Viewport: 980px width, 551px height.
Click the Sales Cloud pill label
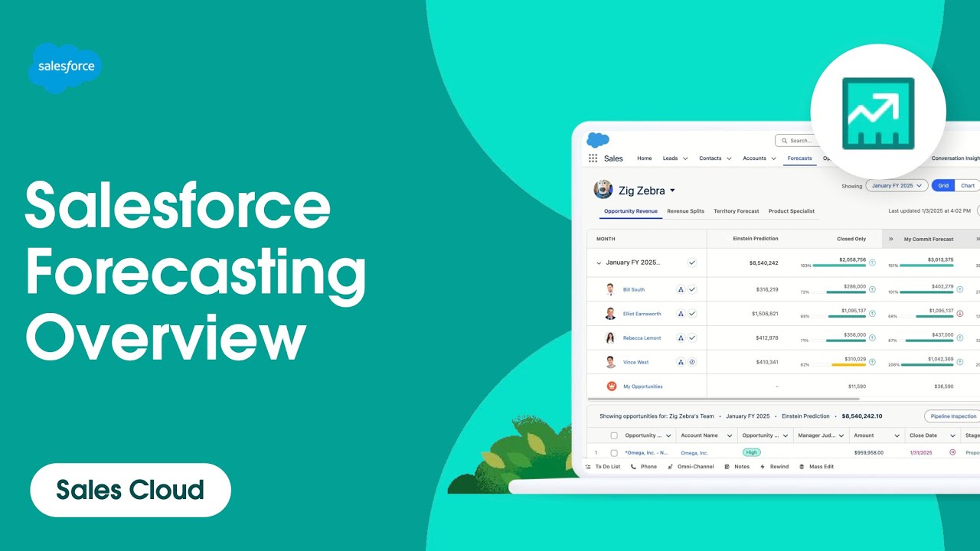pyautogui.click(x=130, y=490)
